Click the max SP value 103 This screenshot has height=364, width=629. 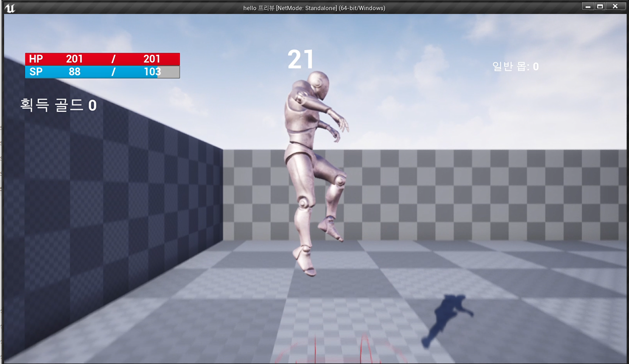[152, 72]
